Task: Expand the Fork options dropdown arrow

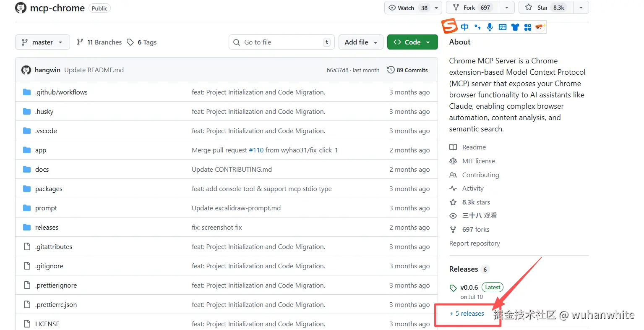Action: click(507, 8)
